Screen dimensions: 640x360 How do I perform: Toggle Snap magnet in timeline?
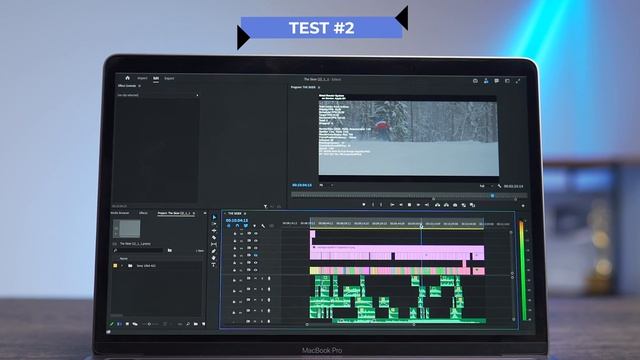pyautogui.click(x=237, y=226)
